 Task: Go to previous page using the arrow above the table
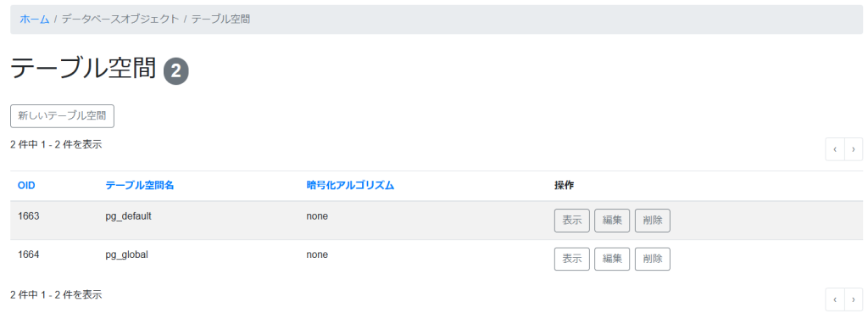pos(835,149)
